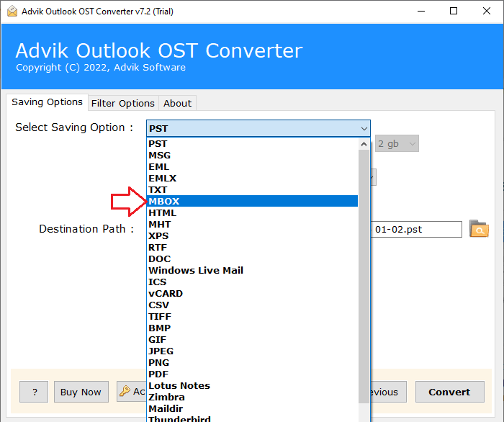Switch to the Filter Options tab
Image resolution: width=504 pixels, height=422 pixels.
pos(123,103)
